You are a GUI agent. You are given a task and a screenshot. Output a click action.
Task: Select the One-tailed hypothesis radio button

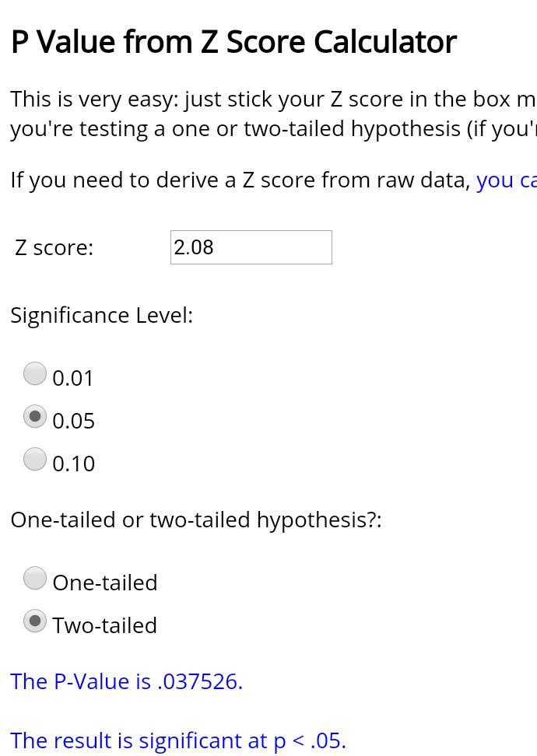[35, 579]
